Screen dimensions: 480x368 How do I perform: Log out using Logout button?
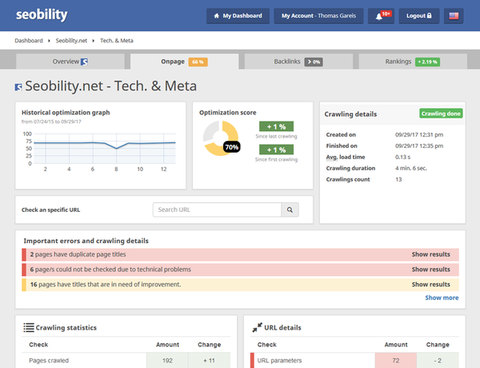(419, 16)
